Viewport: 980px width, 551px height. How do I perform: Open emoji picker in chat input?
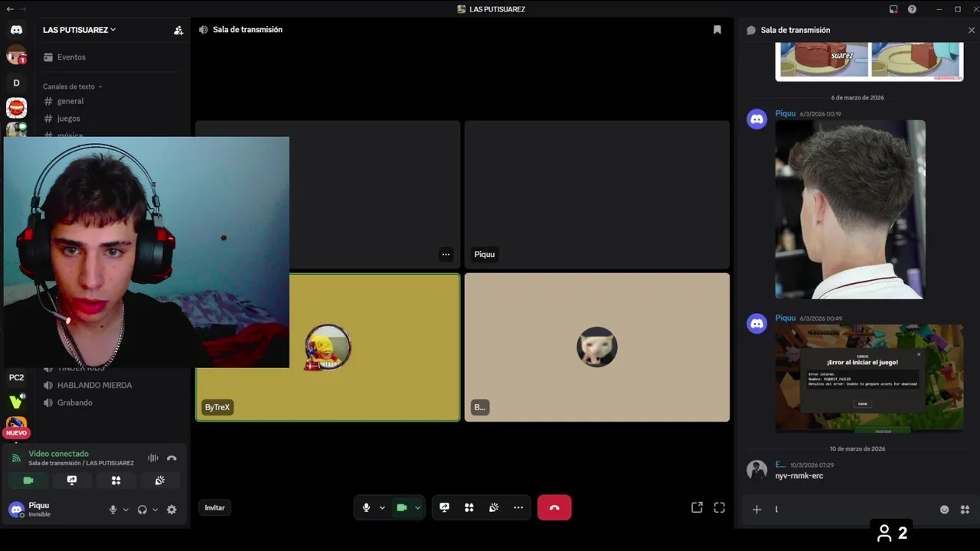tap(944, 510)
